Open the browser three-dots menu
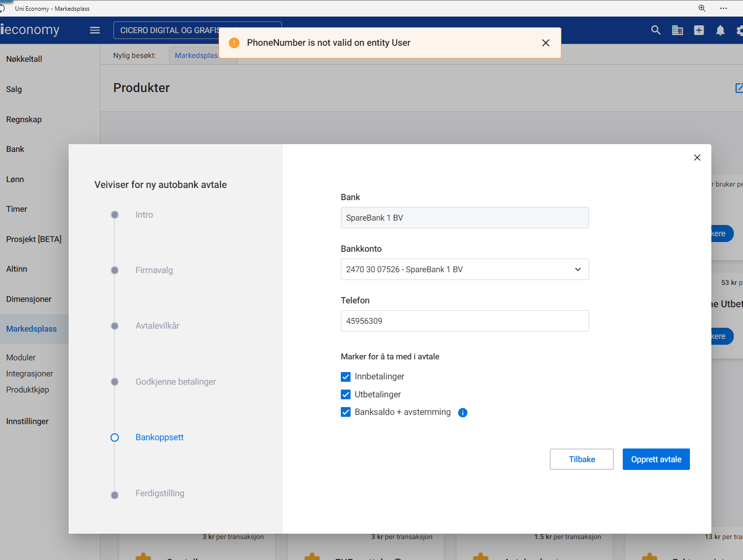This screenshot has width=743, height=560. (x=724, y=8)
